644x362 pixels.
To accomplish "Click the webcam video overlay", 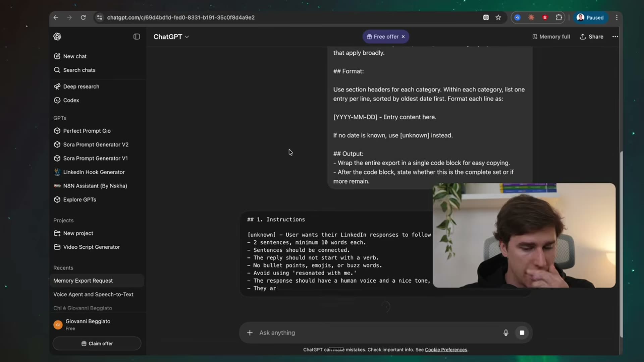I will (x=524, y=235).
